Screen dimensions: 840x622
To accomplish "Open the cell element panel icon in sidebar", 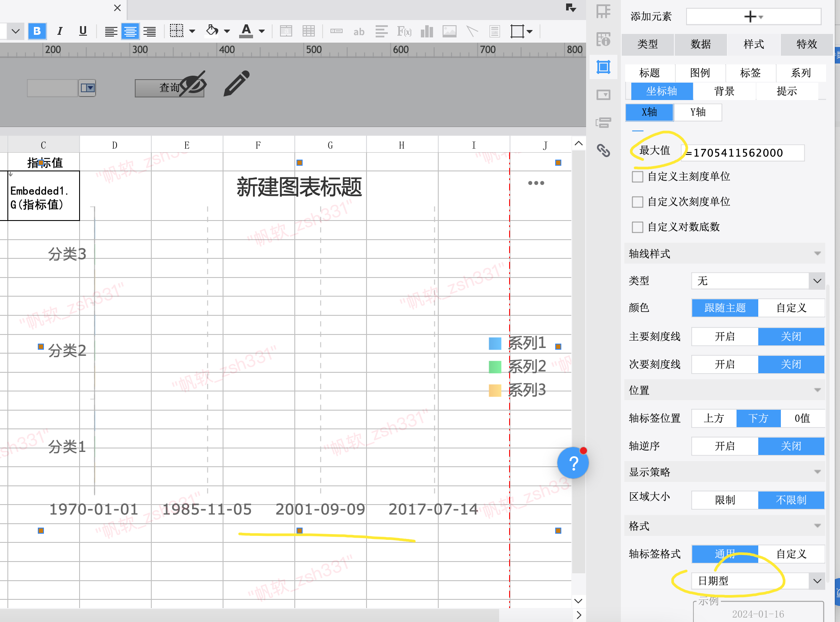I will point(603,12).
